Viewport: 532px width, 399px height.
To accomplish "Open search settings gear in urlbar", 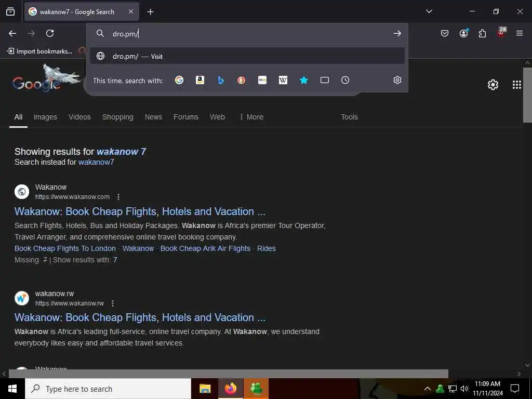I will coord(397,80).
